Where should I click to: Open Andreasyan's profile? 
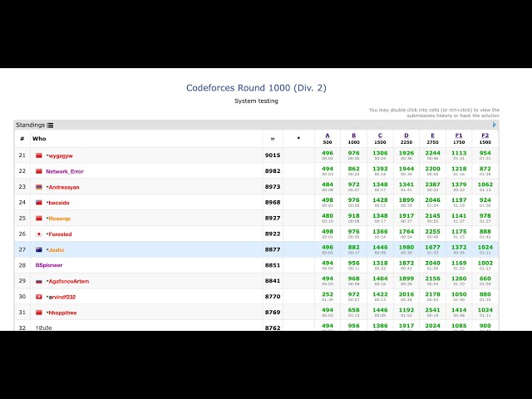pos(64,187)
